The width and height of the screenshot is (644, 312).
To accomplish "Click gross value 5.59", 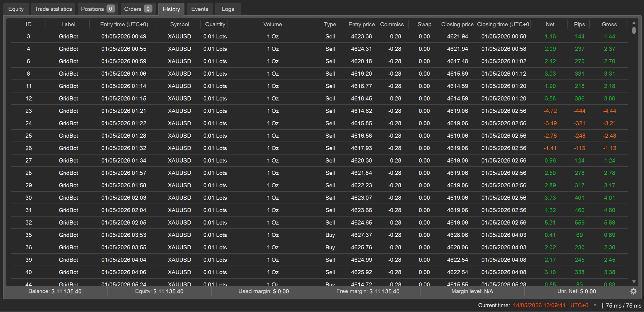I will 610,223.
